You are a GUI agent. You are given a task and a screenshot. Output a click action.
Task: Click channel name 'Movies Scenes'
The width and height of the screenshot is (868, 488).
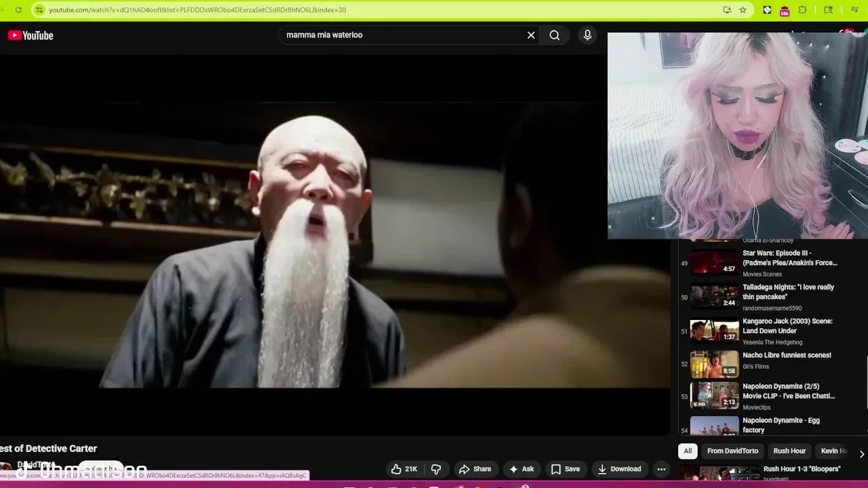(762, 274)
